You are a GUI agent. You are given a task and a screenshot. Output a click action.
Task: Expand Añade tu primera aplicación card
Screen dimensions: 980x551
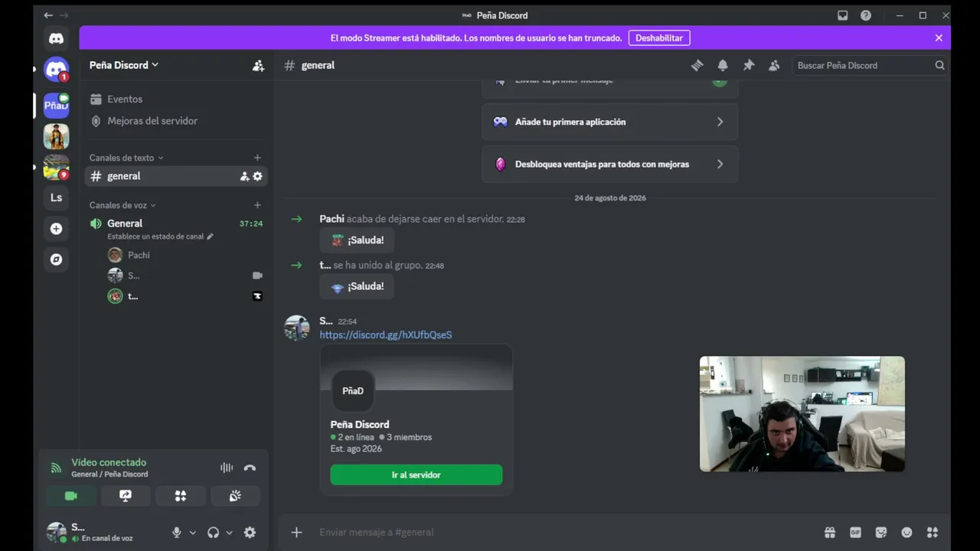click(609, 122)
